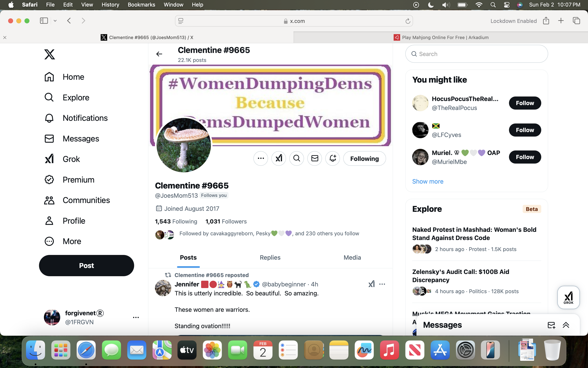Image resolution: width=588 pixels, height=368 pixels.
Task: Compose a new message in Messages drawer
Action: 551,325
